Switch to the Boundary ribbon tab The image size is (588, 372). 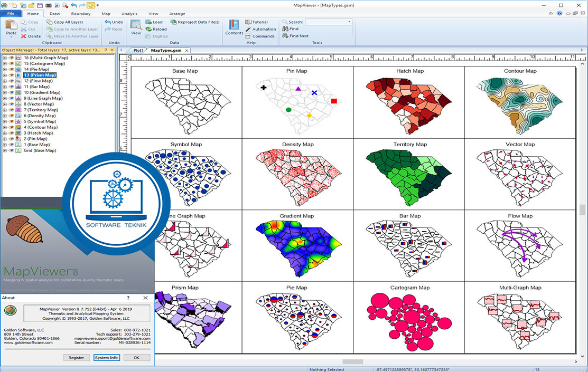(81, 14)
